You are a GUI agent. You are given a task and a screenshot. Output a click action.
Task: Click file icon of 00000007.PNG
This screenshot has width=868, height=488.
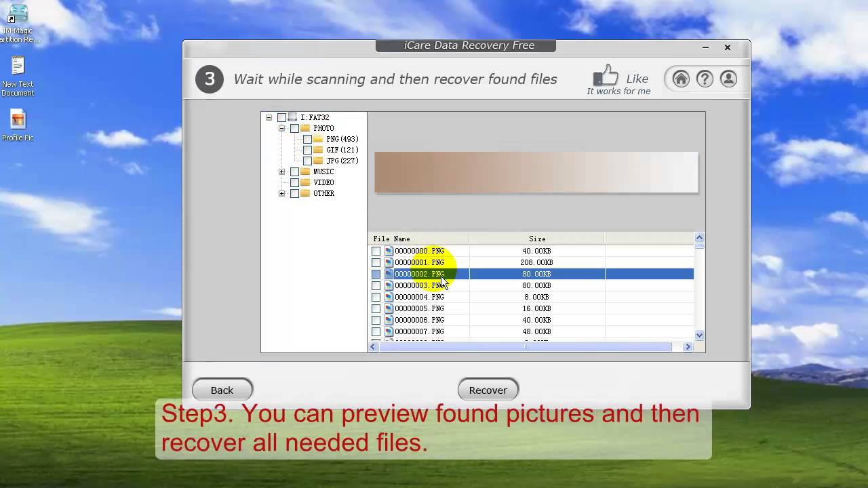pos(389,331)
